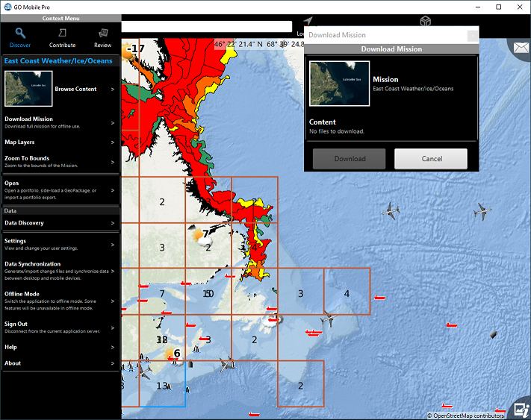Open the About menu entry
531x420 pixels.
pyautogui.click(x=60, y=363)
